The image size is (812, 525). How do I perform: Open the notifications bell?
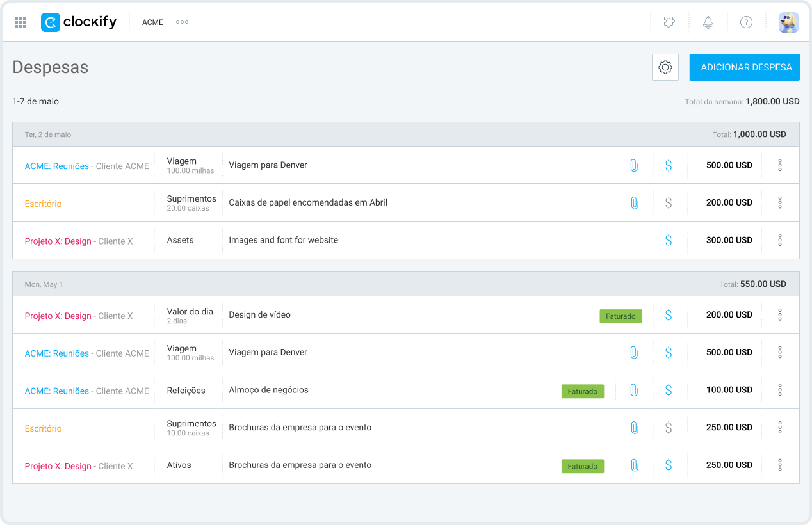pyautogui.click(x=708, y=22)
